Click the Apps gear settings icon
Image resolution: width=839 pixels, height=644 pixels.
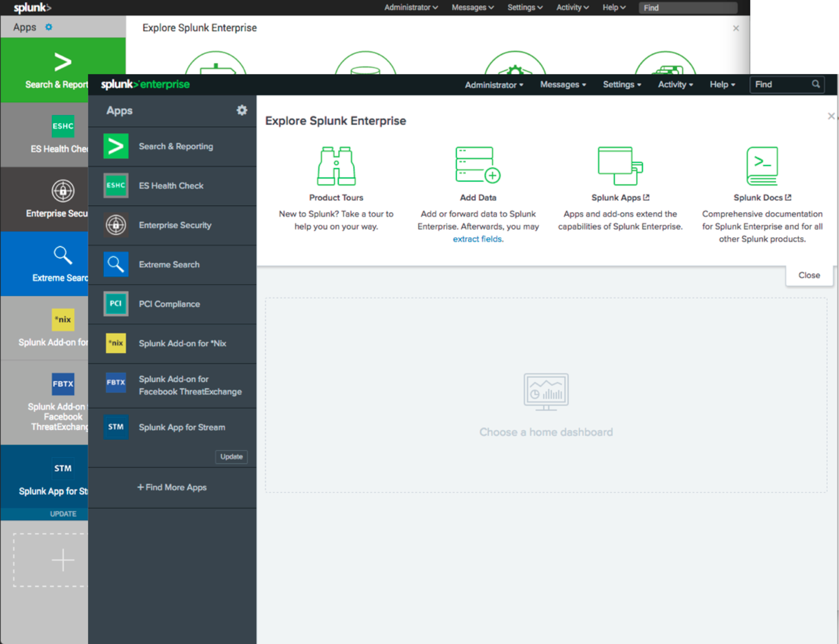coord(242,110)
